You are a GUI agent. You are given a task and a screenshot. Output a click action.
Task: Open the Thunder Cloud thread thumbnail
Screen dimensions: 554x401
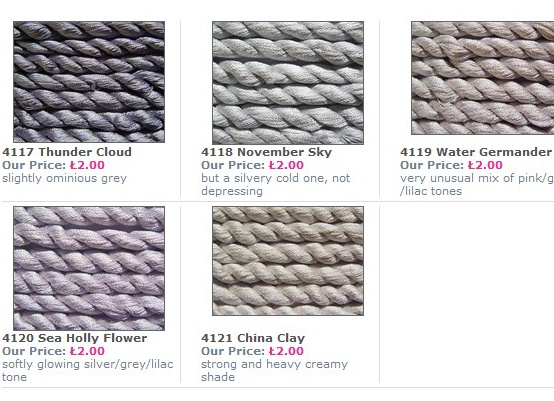click(x=89, y=82)
